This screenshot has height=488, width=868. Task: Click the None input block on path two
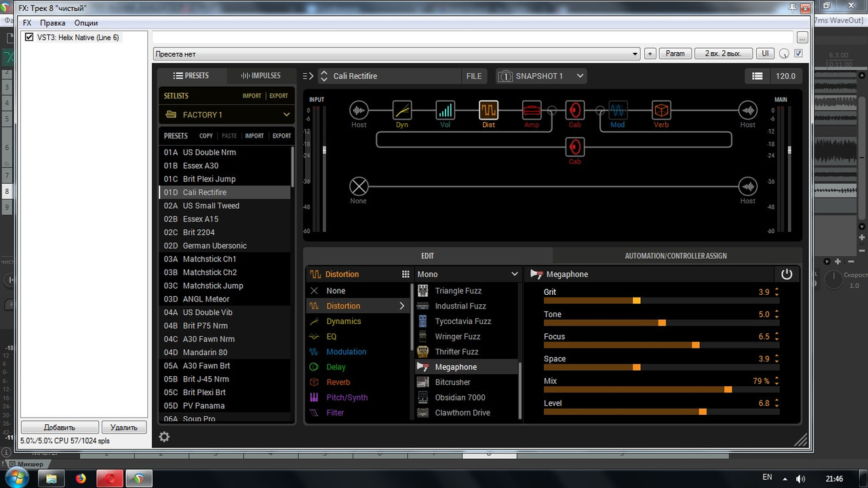coord(359,186)
